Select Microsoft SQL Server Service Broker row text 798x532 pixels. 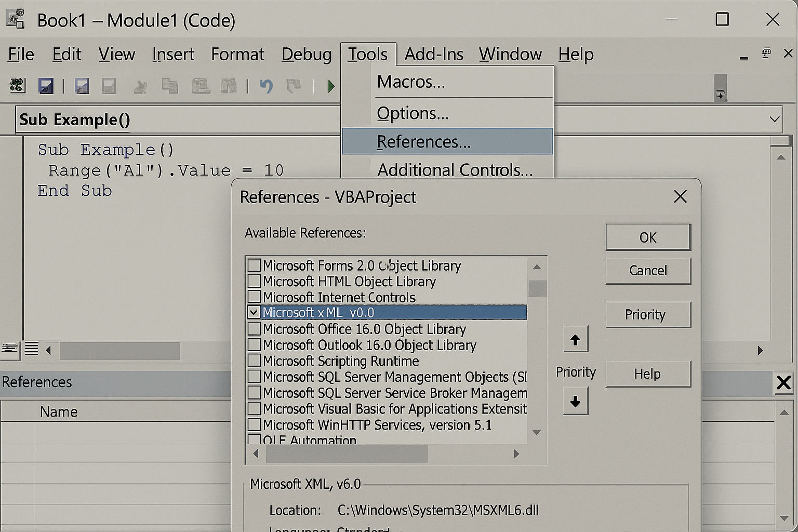tap(395, 393)
